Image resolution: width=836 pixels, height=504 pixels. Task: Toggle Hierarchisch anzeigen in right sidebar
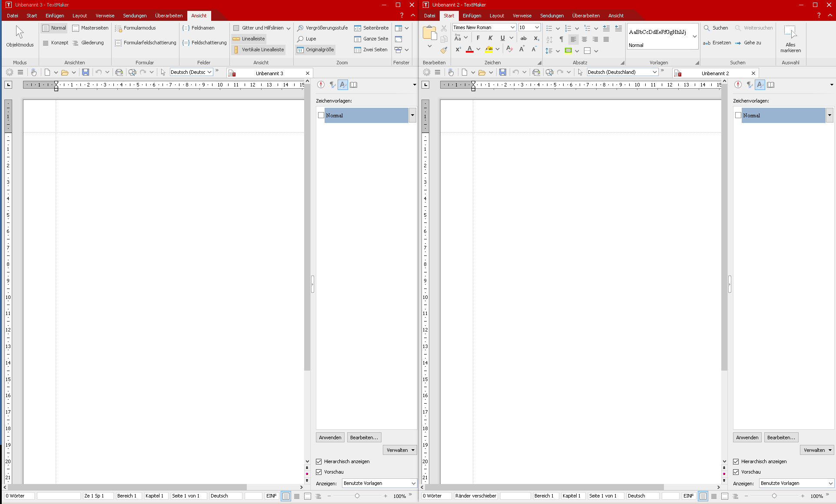click(736, 461)
